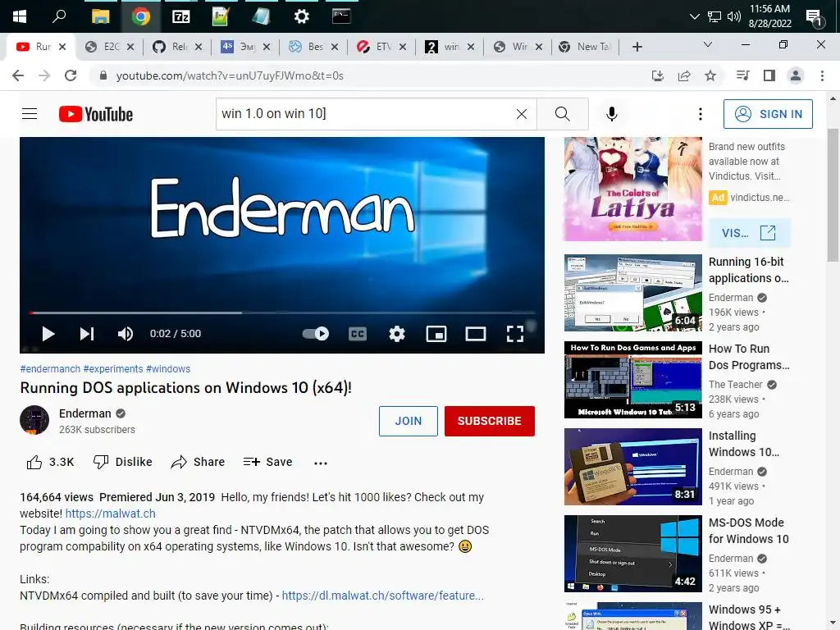Open the Enderman channel avatar
Viewport: 840px width, 630px height.
coord(34,420)
